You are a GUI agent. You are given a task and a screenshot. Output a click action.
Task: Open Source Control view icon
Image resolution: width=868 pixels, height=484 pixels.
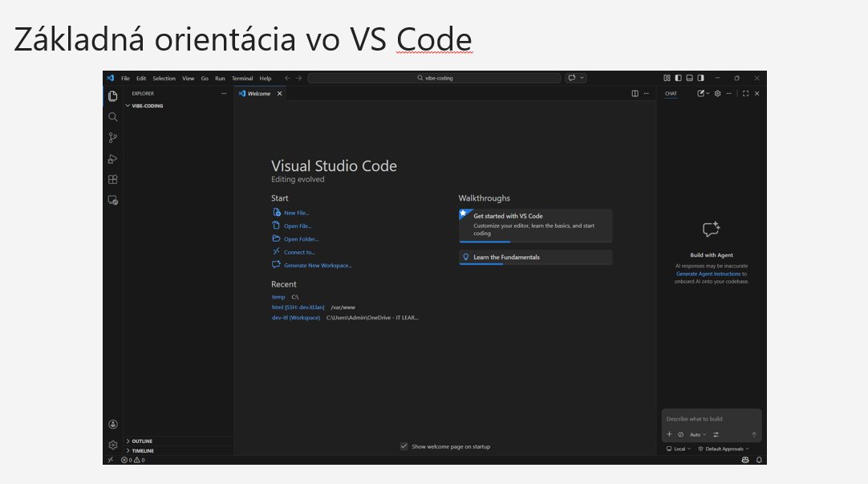point(113,138)
